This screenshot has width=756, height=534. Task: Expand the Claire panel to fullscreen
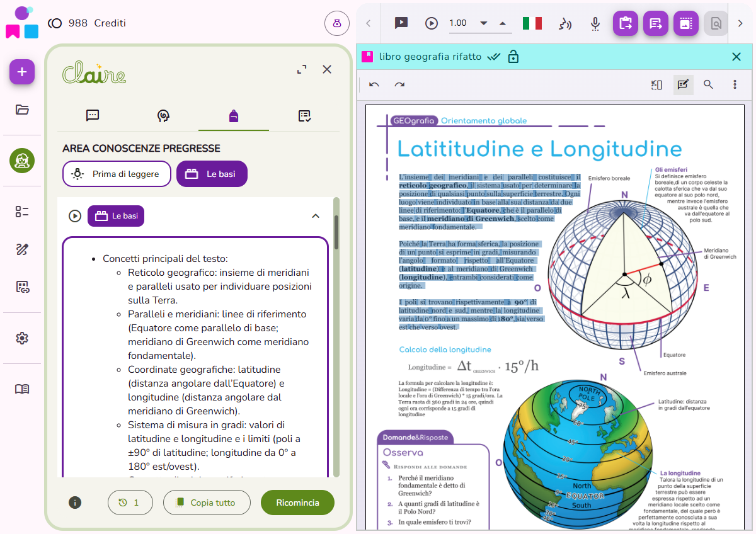tap(302, 69)
